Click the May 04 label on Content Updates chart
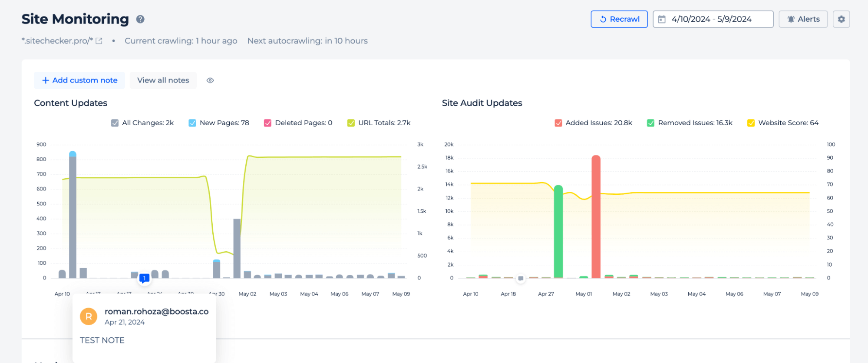This screenshot has width=868, height=363. click(x=309, y=294)
